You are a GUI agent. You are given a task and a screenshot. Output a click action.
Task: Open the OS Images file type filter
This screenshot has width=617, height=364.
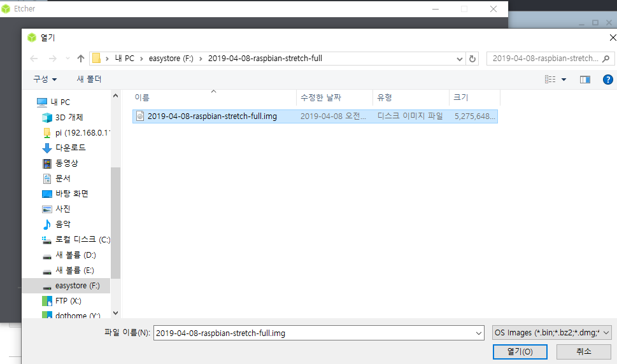point(551,333)
